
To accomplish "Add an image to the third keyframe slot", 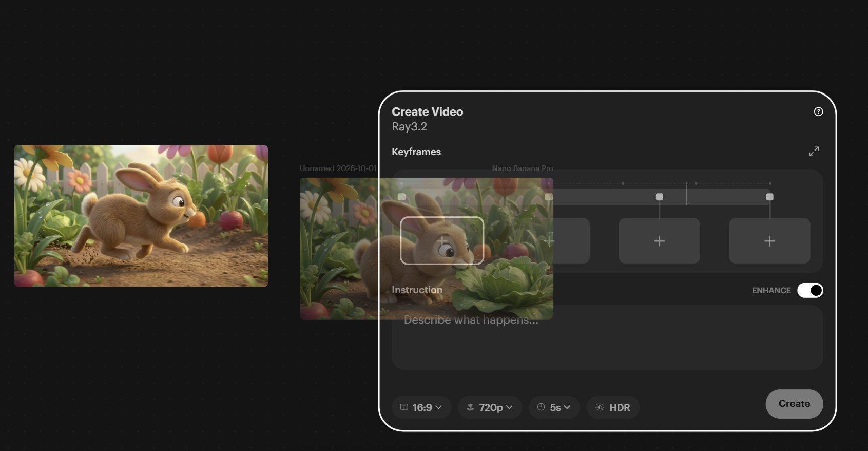I will pos(659,241).
